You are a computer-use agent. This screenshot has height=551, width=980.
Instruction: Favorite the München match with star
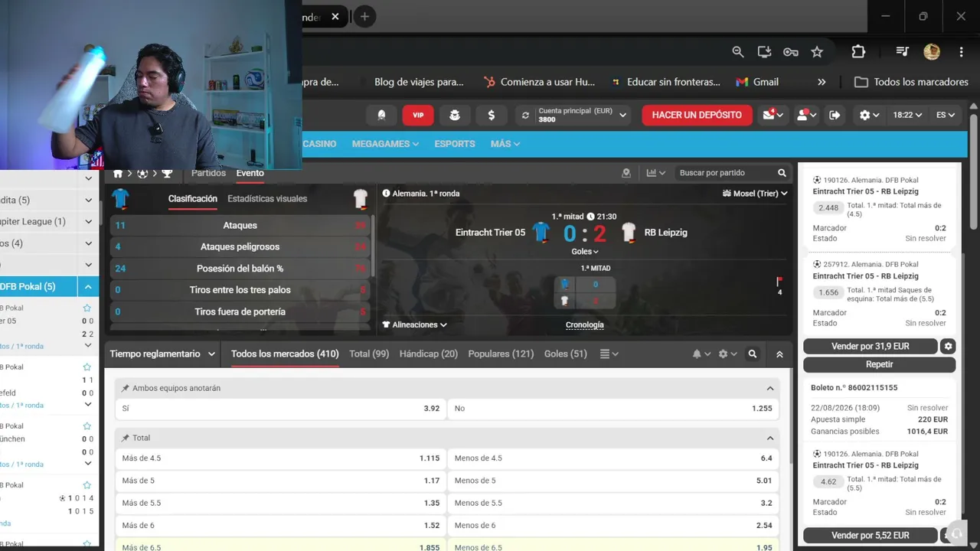87,425
